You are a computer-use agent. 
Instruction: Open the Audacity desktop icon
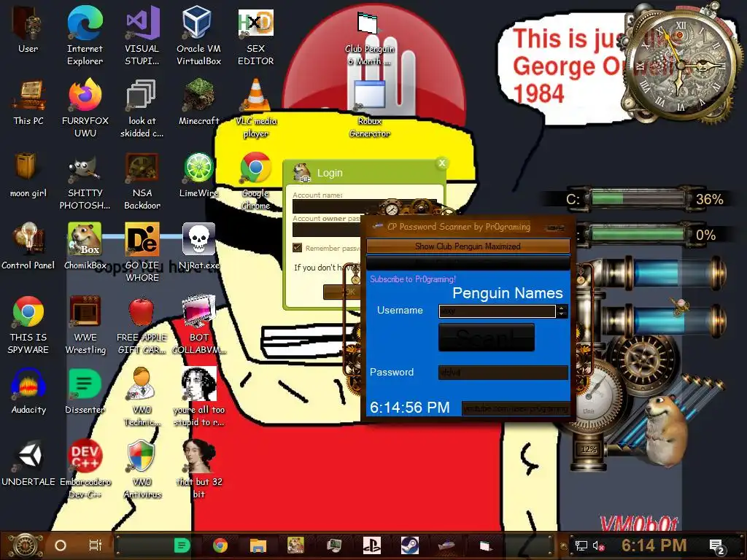[x=28, y=391]
